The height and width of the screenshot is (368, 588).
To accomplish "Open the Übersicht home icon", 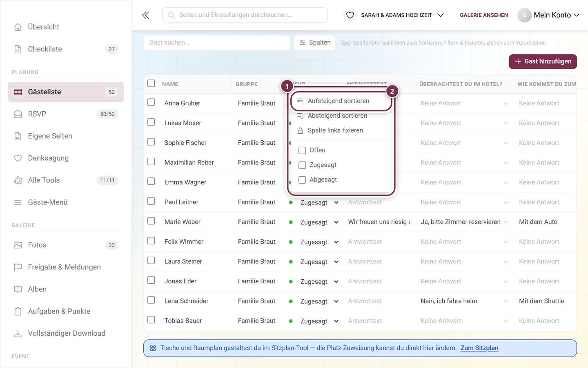I will (x=18, y=27).
